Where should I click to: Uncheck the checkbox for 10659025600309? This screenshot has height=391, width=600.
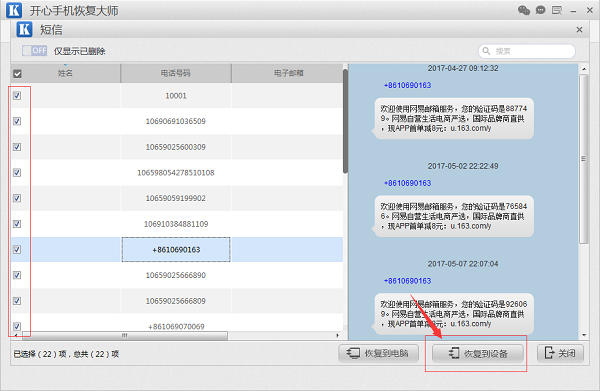(17, 147)
